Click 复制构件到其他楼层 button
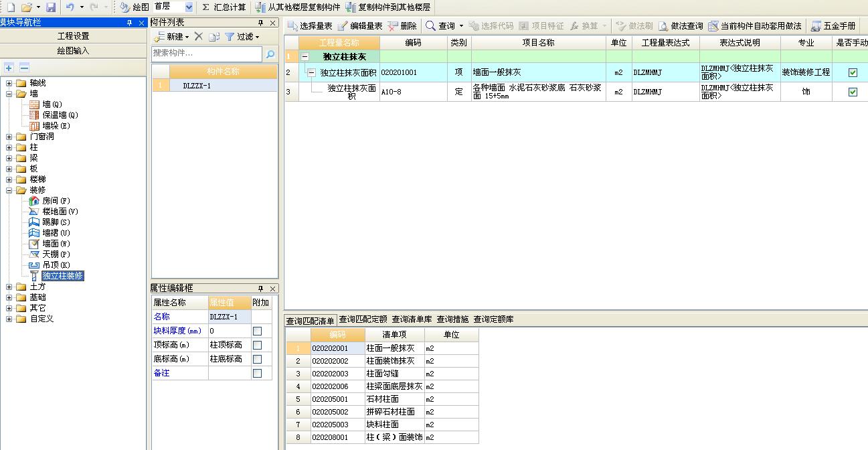Screen dimensions: 868x450 388,7
